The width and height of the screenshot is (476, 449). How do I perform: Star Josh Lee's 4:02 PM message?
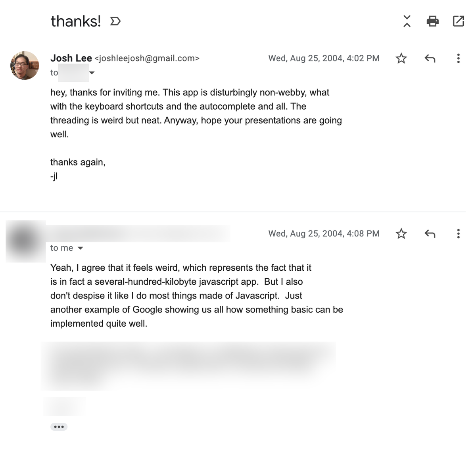[x=401, y=59]
